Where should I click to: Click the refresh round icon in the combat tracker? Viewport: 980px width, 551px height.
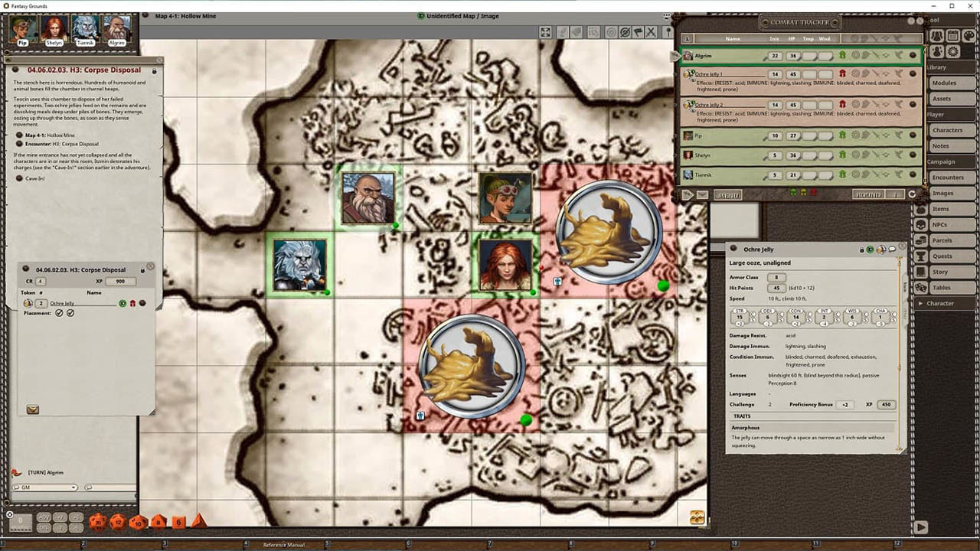tap(912, 194)
